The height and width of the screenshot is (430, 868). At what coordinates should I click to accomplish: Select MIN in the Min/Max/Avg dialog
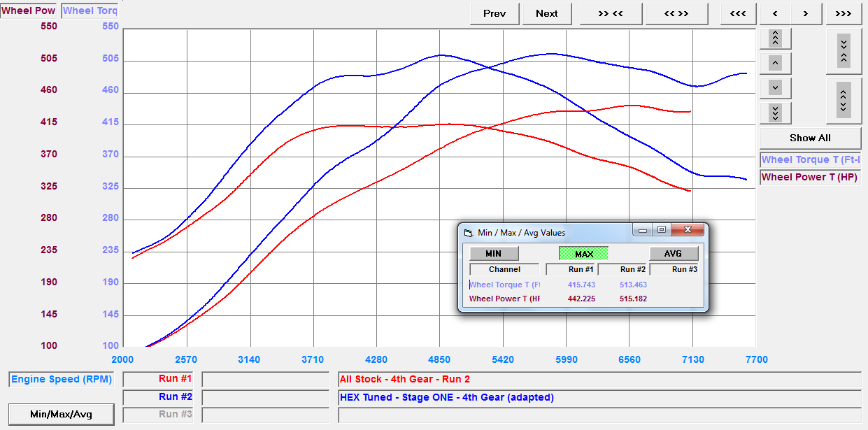coord(494,253)
